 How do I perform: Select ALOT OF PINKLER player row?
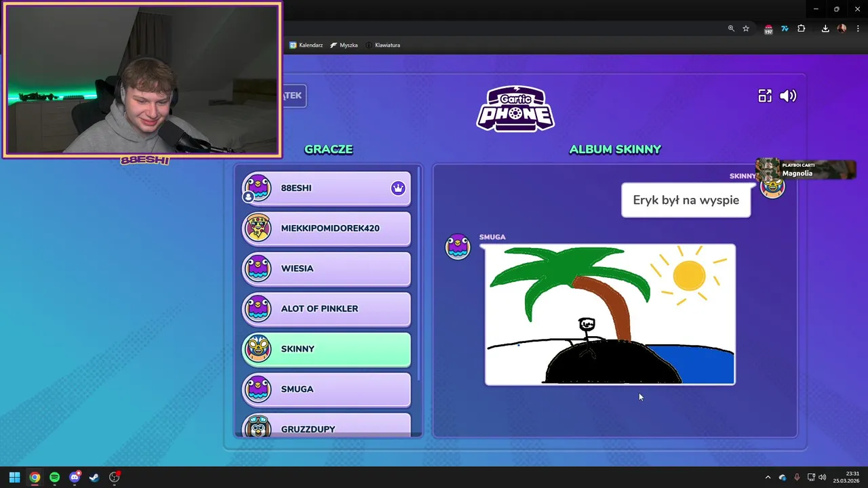pyautogui.click(x=327, y=309)
